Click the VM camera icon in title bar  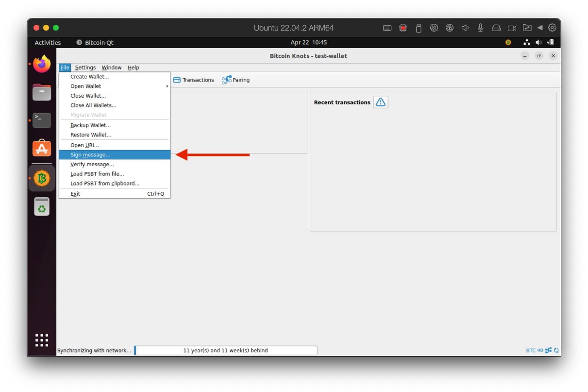[x=512, y=28]
